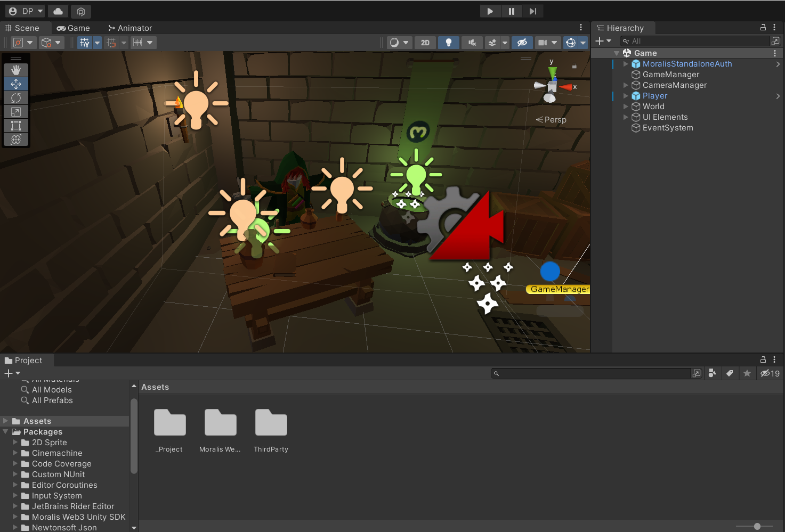Click the scene draw mode sphere icon
Screen dimensions: 785x532
[394, 43]
